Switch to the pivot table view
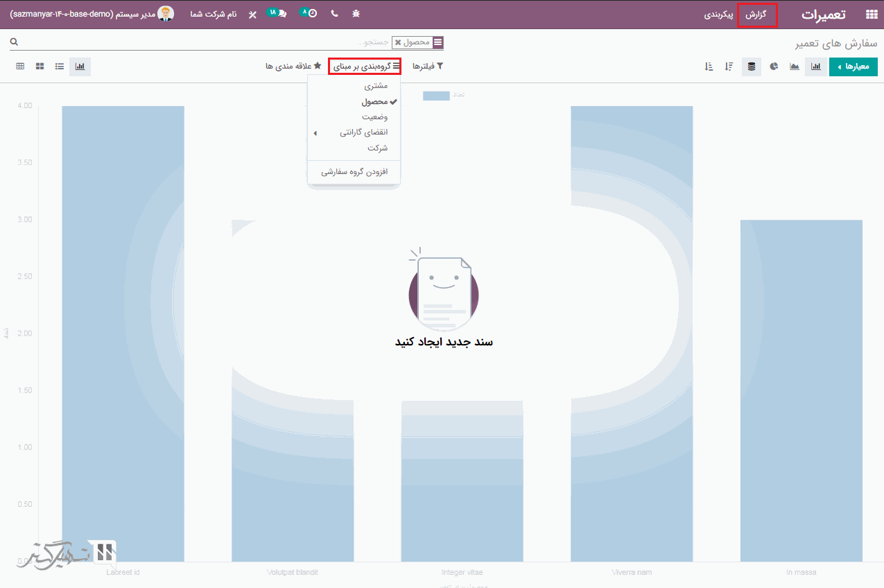 tap(20, 67)
